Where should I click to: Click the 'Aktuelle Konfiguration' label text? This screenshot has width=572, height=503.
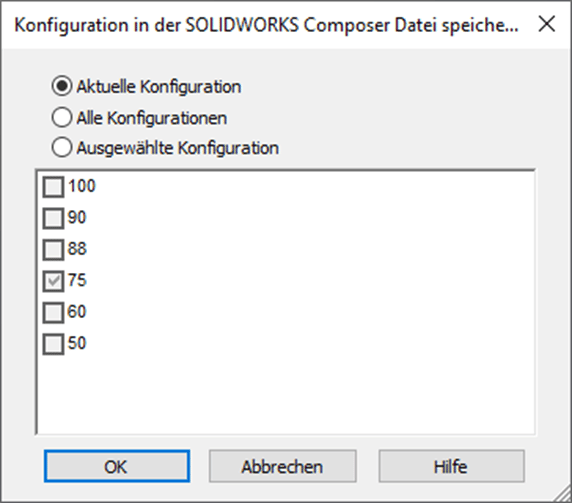pyautogui.click(x=159, y=87)
